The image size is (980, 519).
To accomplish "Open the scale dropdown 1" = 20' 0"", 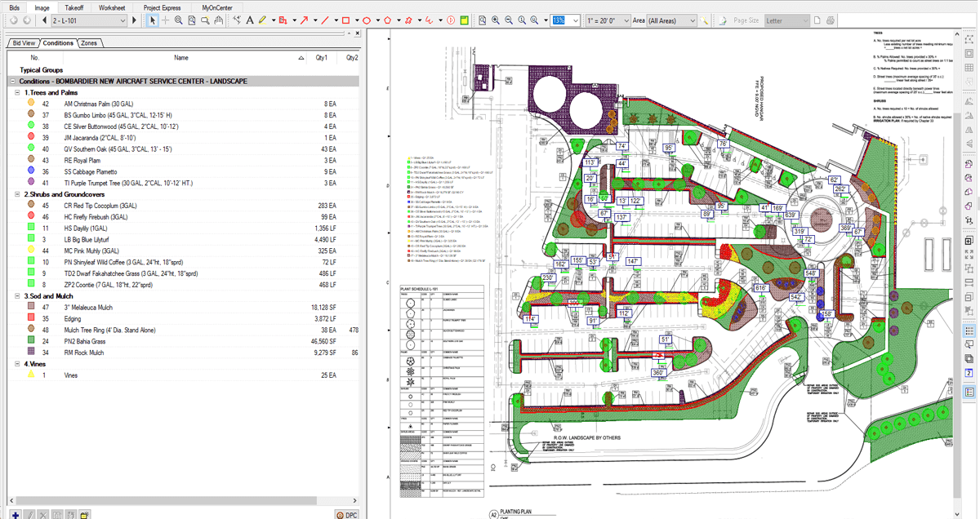I will pos(608,20).
